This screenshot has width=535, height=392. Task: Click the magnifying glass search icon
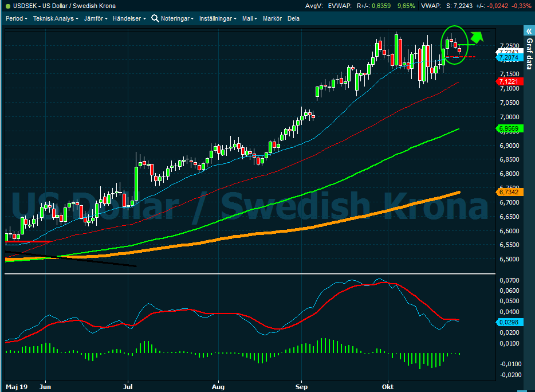coord(155,18)
